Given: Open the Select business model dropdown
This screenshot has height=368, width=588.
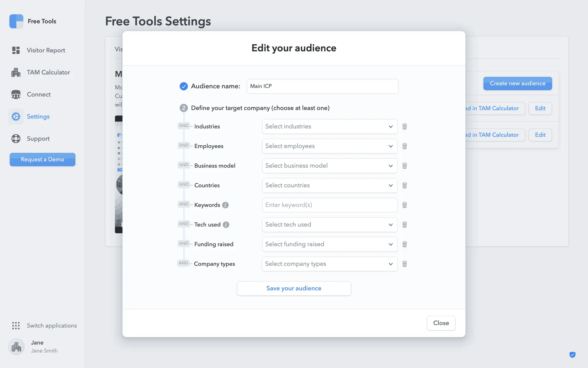Looking at the screenshot, I should (330, 166).
